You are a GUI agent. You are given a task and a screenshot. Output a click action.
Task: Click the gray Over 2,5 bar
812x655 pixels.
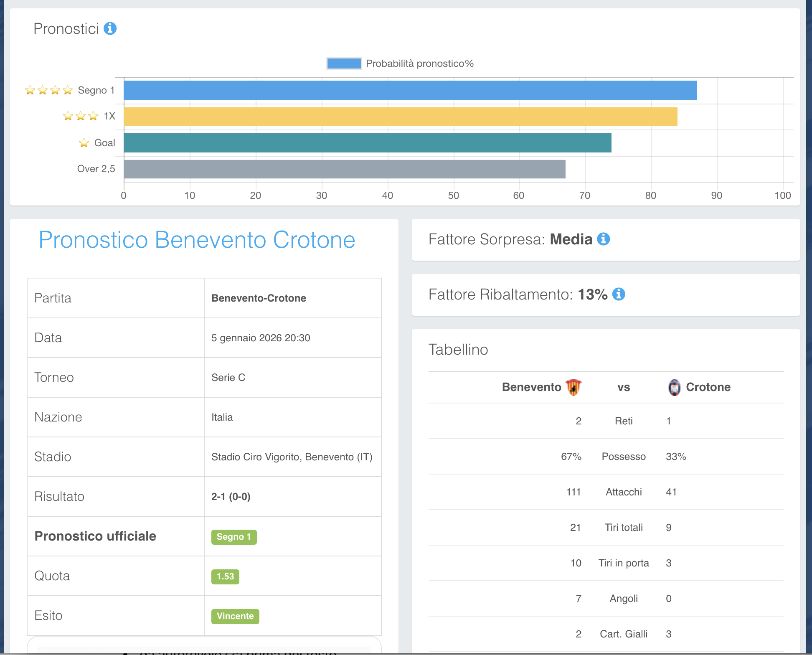coord(345,169)
